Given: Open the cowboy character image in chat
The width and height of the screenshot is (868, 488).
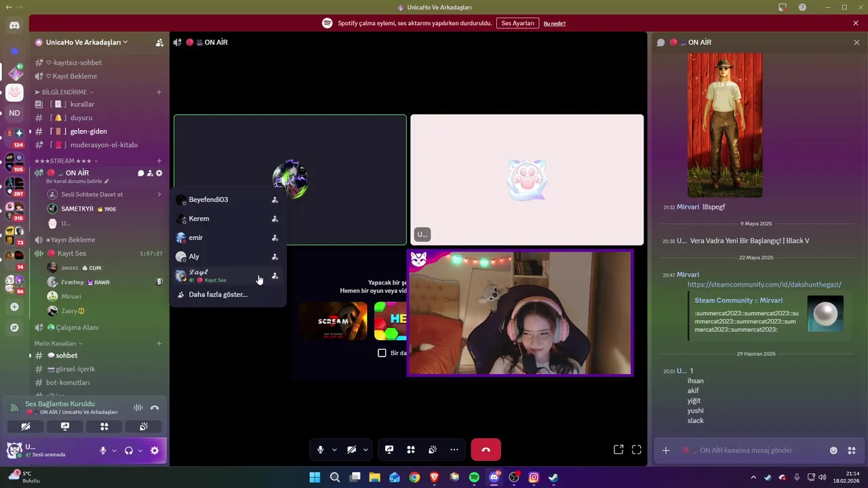Looking at the screenshot, I should tap(725, 125).
